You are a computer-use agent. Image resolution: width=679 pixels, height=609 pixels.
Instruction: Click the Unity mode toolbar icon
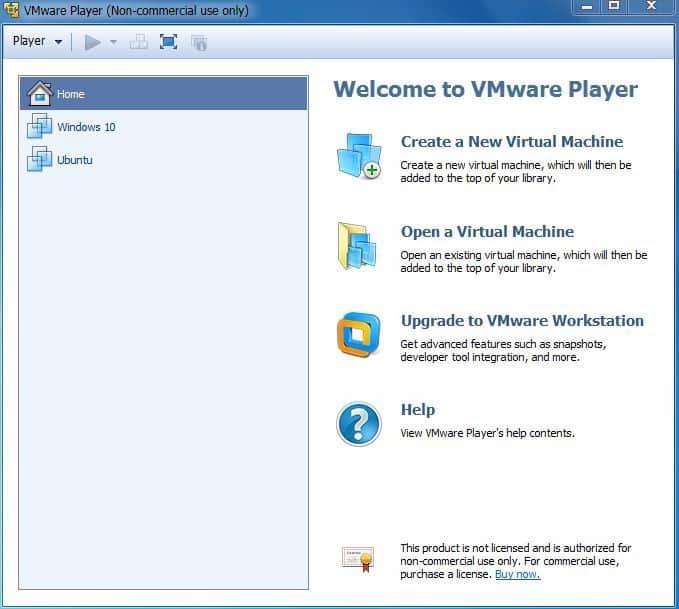(199, 42)
